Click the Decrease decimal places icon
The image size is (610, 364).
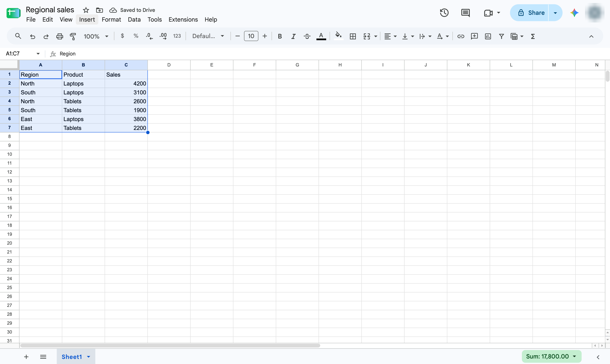tap(149, 36)
